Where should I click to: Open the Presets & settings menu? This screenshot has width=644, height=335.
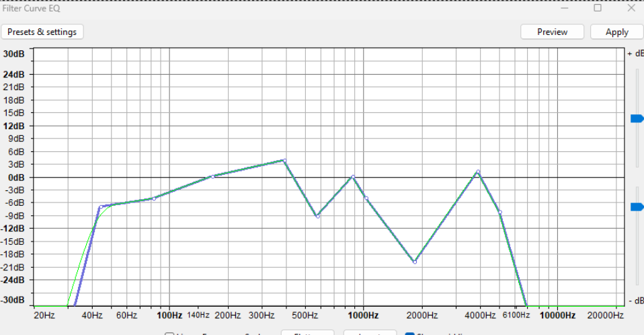pos(42,32)
